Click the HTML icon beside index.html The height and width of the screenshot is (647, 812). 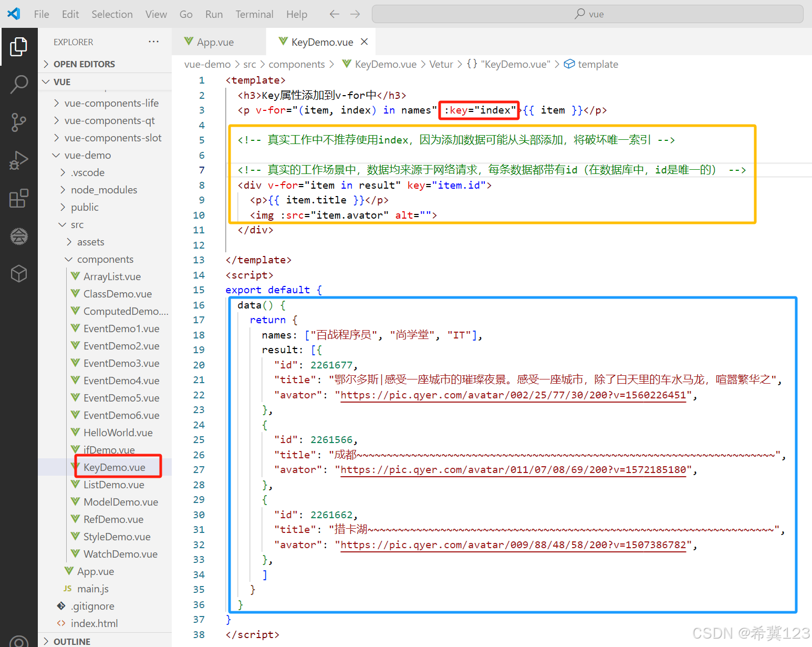coord(61,623)
